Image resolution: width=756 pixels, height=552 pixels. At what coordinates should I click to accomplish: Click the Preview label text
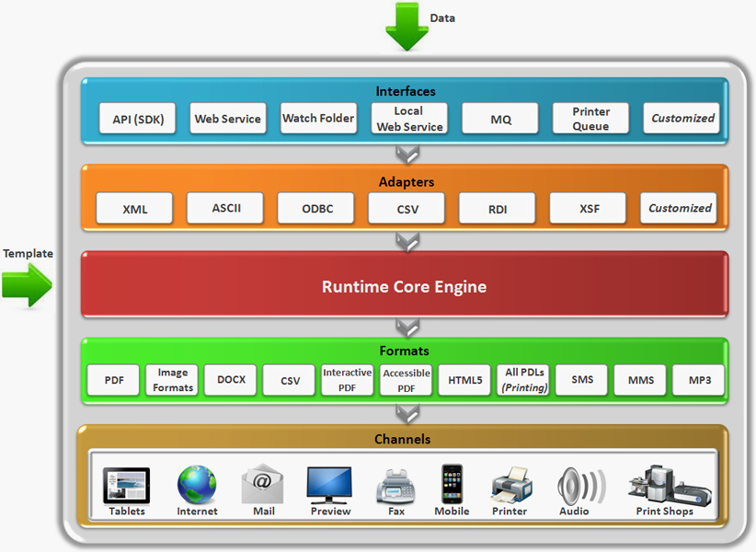[331, 511]
